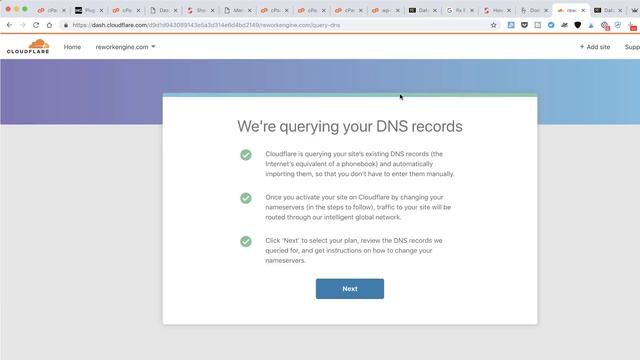Close the 'Plug' tab

tap(101, 10)
